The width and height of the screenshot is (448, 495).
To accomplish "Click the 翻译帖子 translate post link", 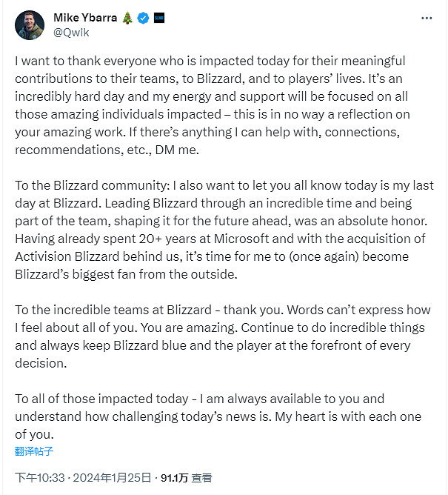I will coord(34,451).
